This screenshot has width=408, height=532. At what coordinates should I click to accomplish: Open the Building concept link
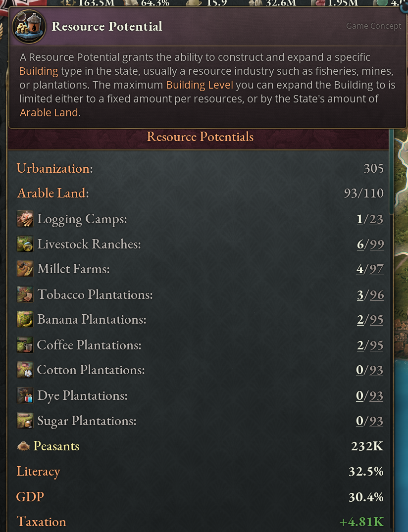(39, 71)
